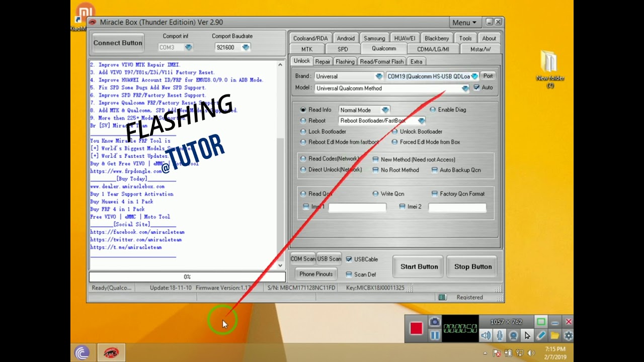Screen dimensions: 644x362
Task: Toggle the recorder's webcam icon
Action: pyautogui.click(x=513, y=335)
